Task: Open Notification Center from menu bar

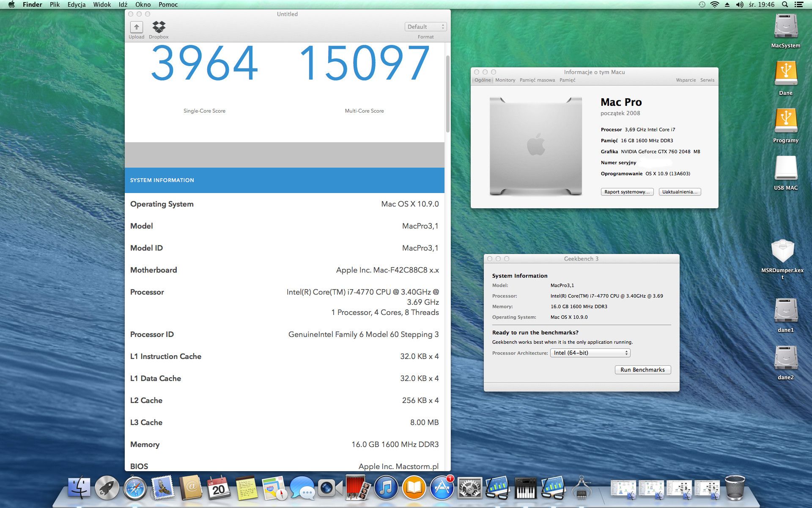Action: (x=799, y=5)
